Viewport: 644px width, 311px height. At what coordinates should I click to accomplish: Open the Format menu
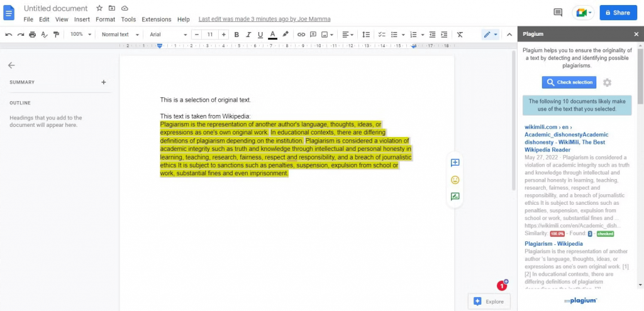[x=106, y=19]
